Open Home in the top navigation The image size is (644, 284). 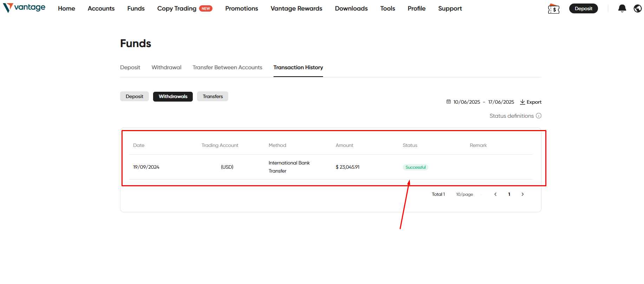point(66,8)
